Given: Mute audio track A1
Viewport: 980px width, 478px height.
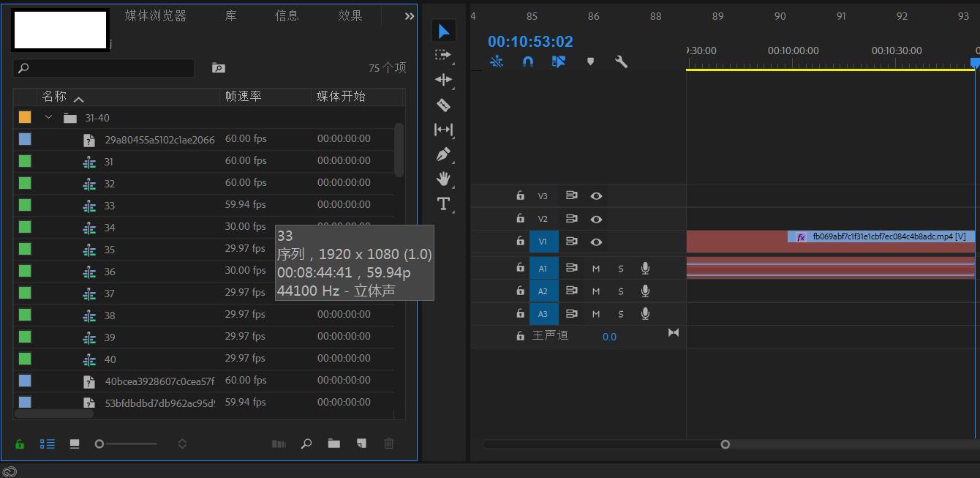Looking at the screenshot, I should pos(595,268).
